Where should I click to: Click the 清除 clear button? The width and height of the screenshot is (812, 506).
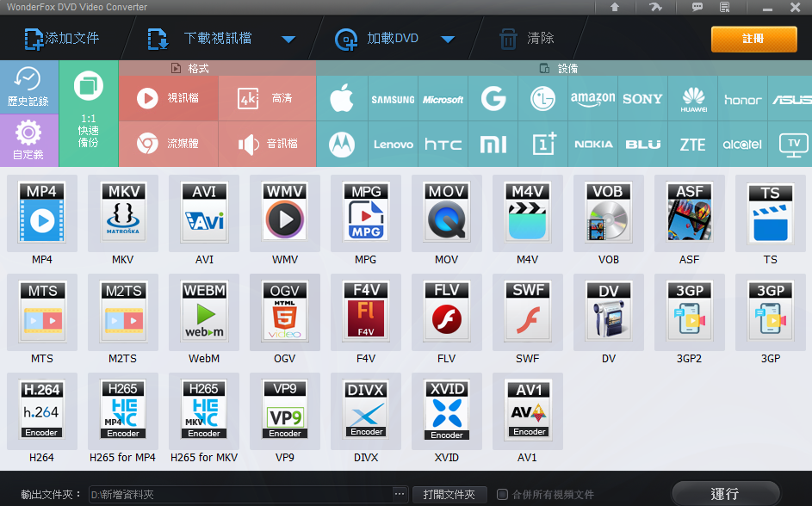527,38
